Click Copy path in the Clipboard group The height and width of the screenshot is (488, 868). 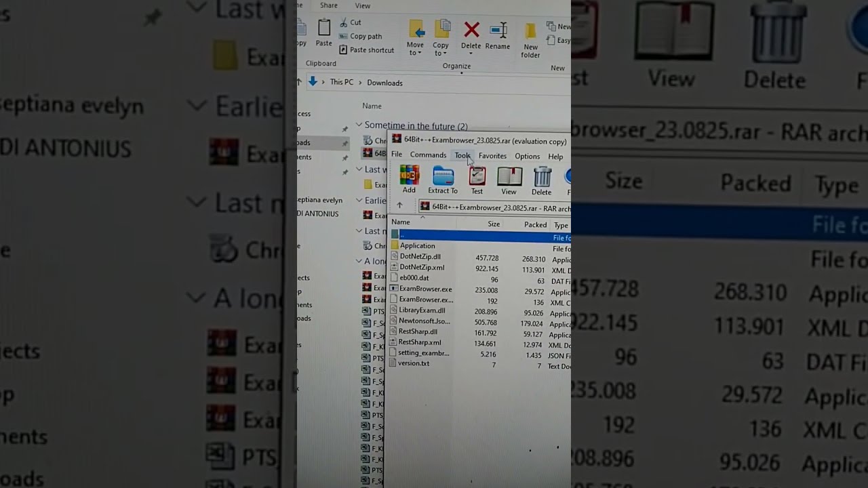366,36
